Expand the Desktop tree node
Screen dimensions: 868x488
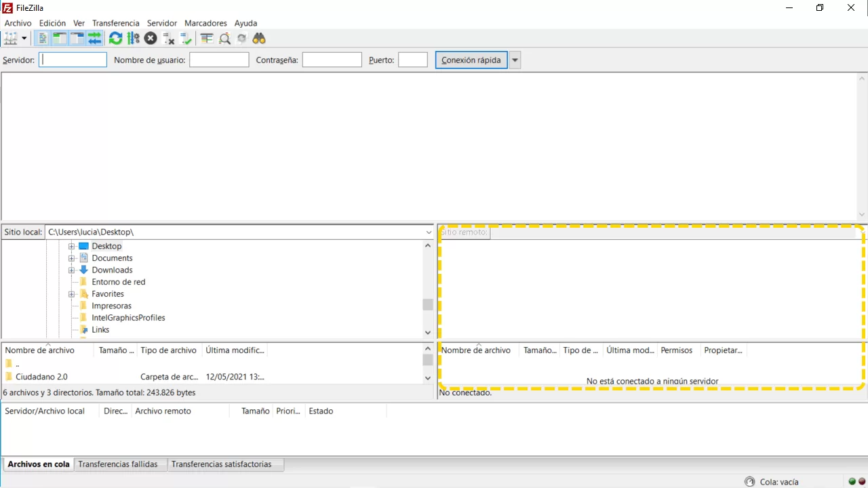click(71, 246)
